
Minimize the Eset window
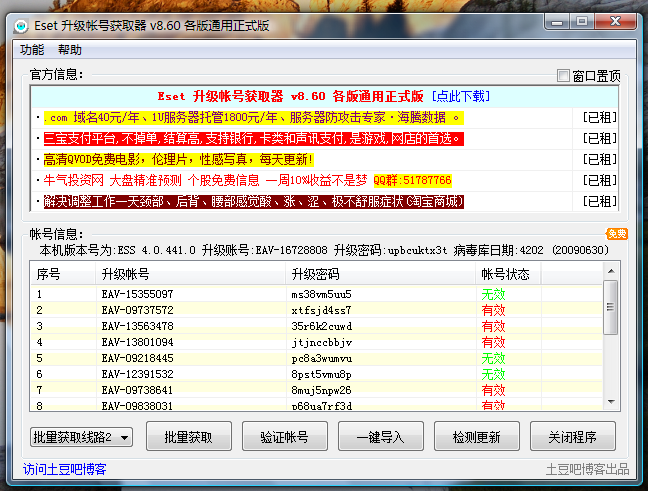click(557, 21)
